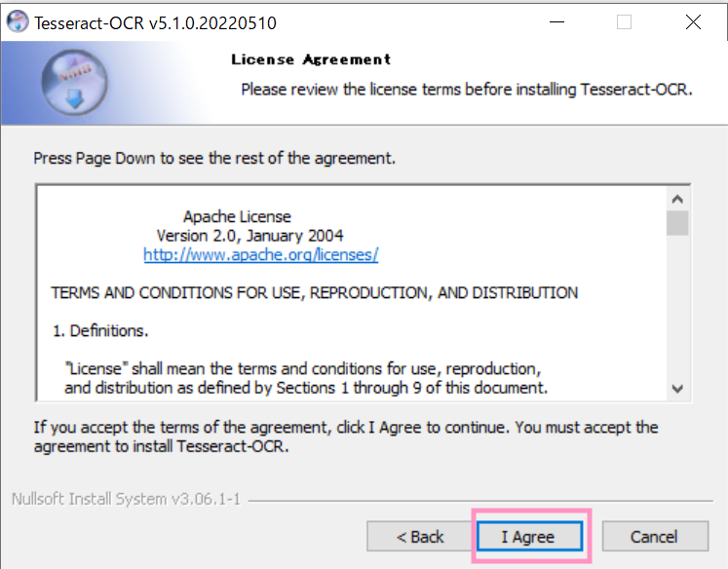Click the license scrollbar thumb
728x569 pixels.
(x=677, y=223)
